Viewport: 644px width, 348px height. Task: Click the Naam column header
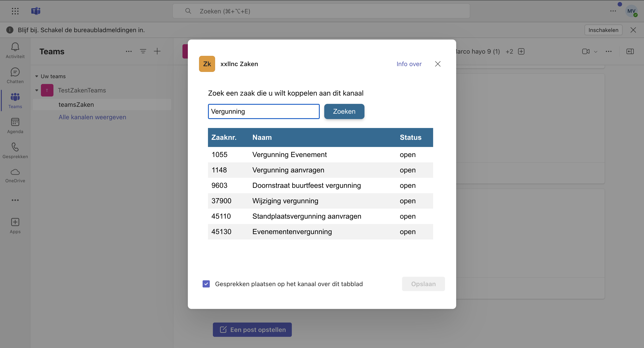tap(262, 137)
